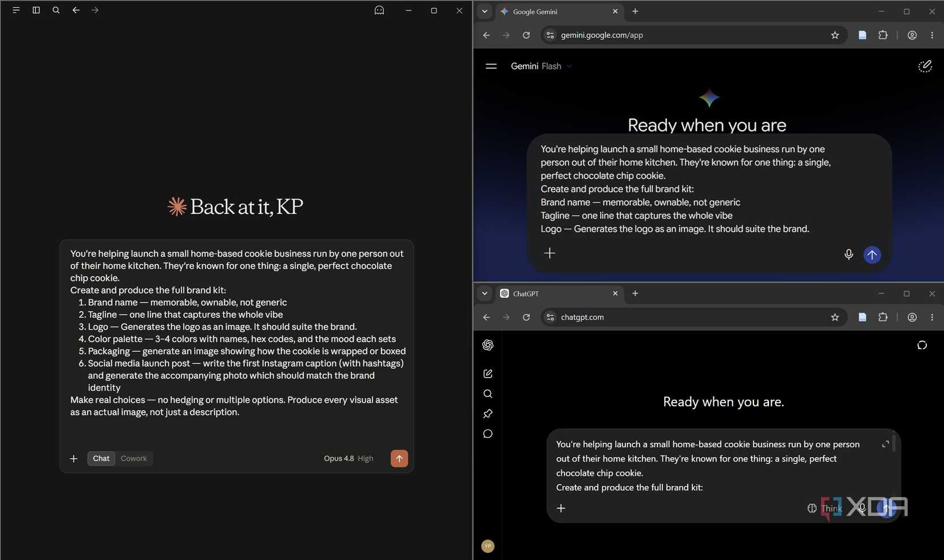Open Extensions puzzle icon in ChatGPT window
The image size is (944, 560).
point(883,317)
